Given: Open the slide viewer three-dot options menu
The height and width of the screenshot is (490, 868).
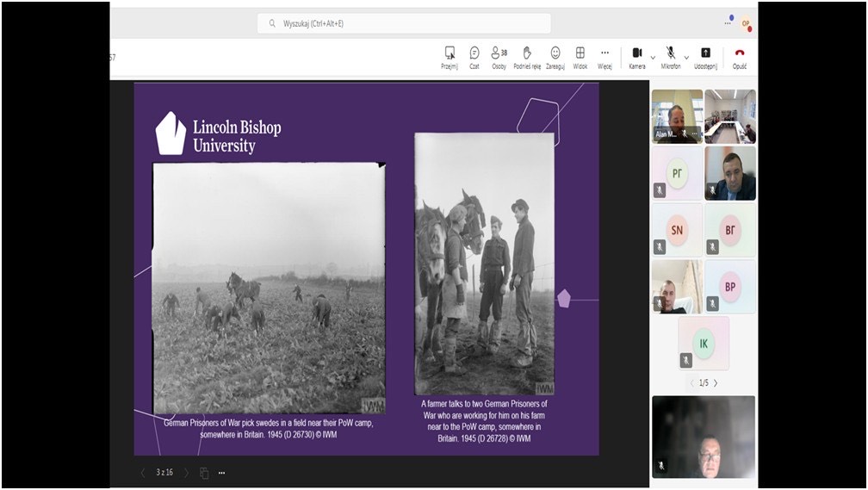Looking at the screenshot, I should [221, 473].
